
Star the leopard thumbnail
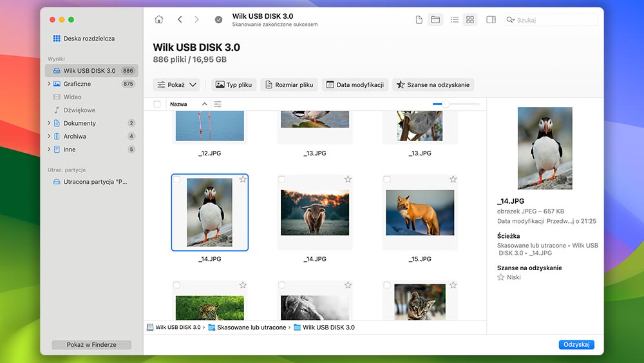click(x=243, y=285)
